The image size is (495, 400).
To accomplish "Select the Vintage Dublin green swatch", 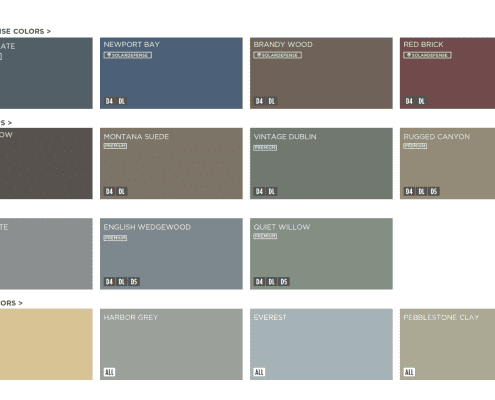I will click(321, 163).
